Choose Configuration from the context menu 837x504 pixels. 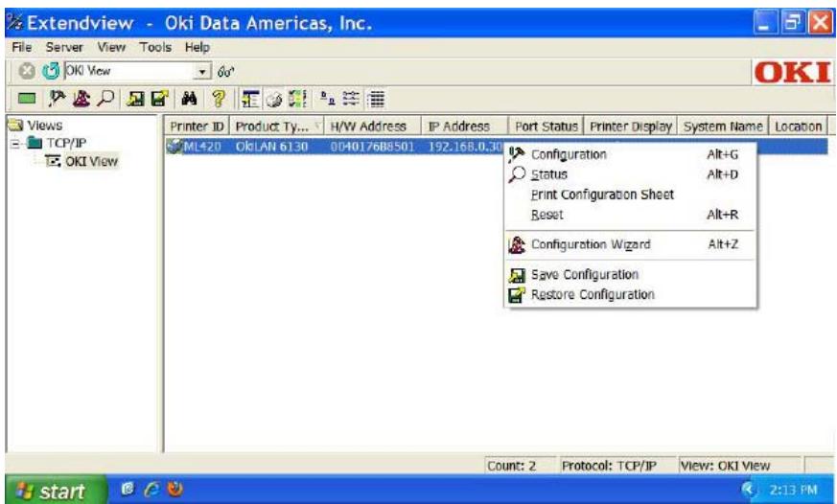[x=568, y=154]
